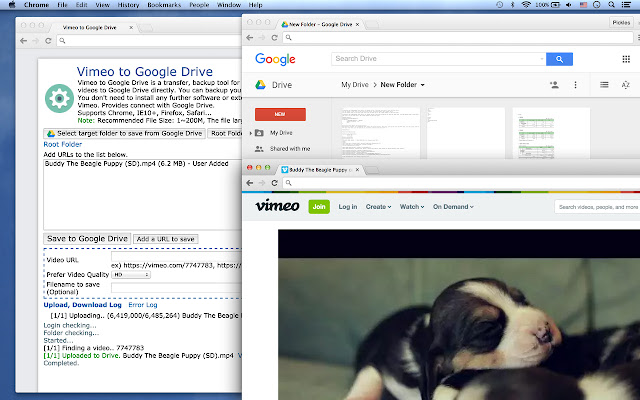This screenshot has height=400, width=640.
Task: Close the Buddy The Beagle Puppy tab
Action: click(x=358, y=170)
